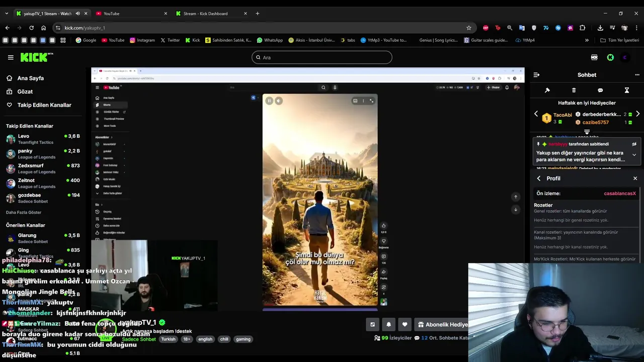The height and width of the screenshot is (362, 644).
Task: Expand Daha Fazla Göster in followed channels
Action: [x=24, y=213]
